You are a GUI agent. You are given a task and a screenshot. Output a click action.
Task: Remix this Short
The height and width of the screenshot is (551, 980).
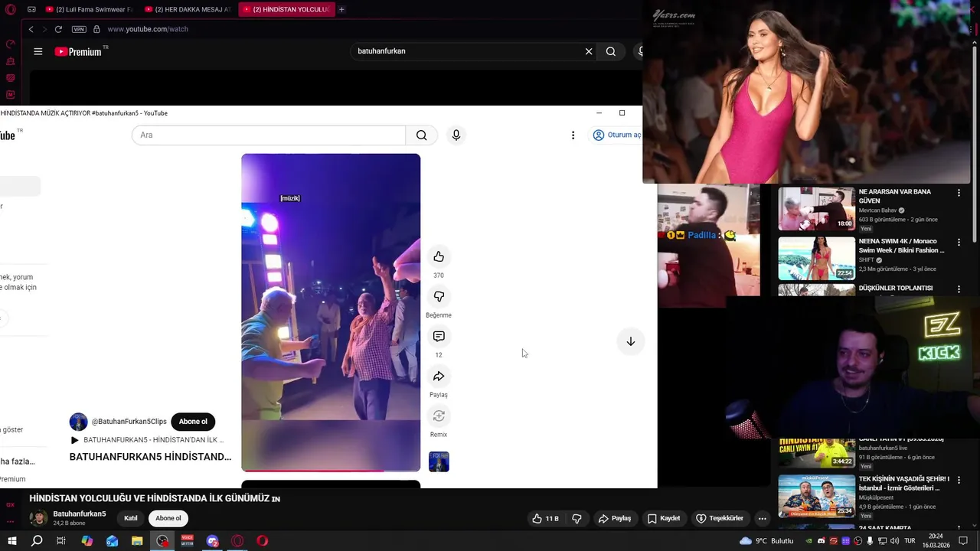tap(439, 416)
